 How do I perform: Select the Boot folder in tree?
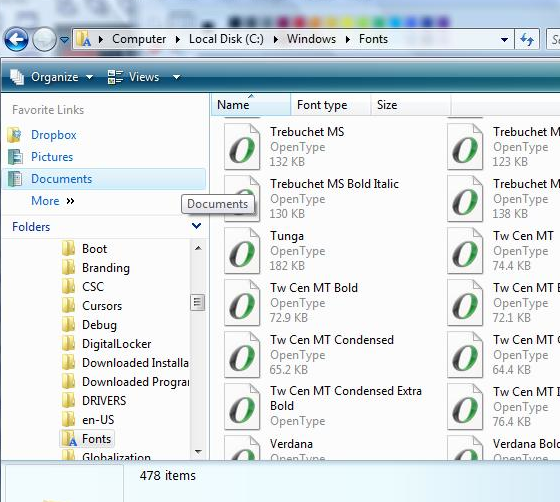(94, 249)
